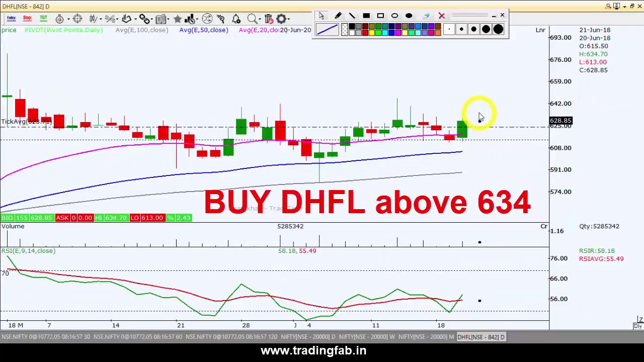Switch to NSE.NIFTY 30 minute tab

click(47, 337)
